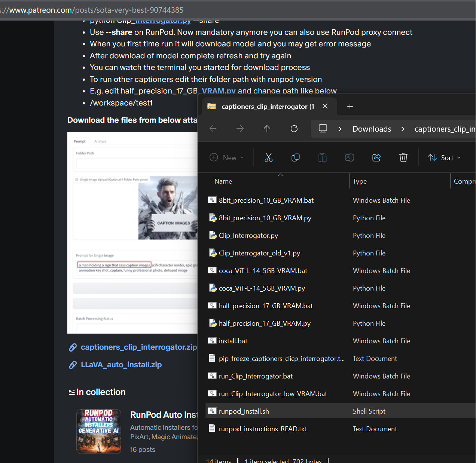Select coca_ViT-L-14_5GB_VRAM.py file name
Viewport: 476px width, 463px height.
(262, 288)
